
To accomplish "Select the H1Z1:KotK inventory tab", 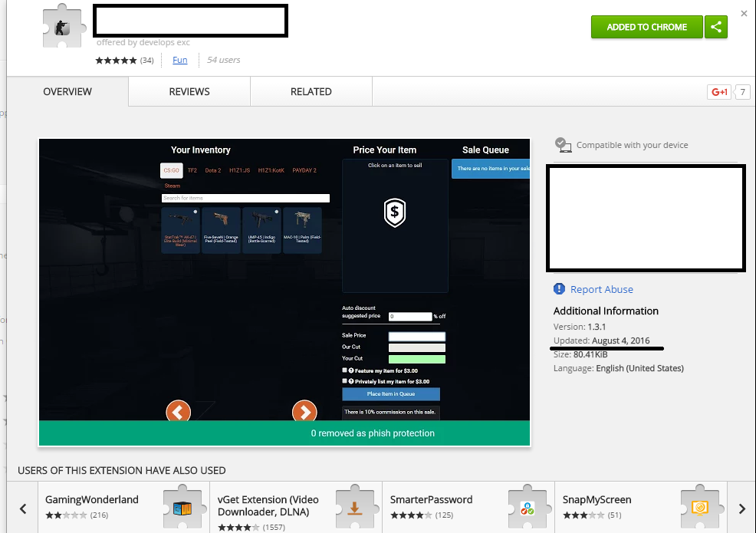I will (271, 170).
